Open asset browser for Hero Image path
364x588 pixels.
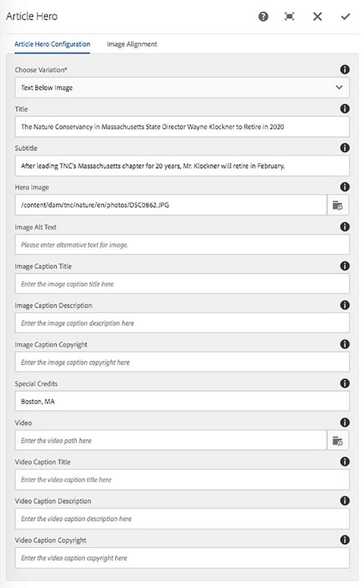point(338,205)
